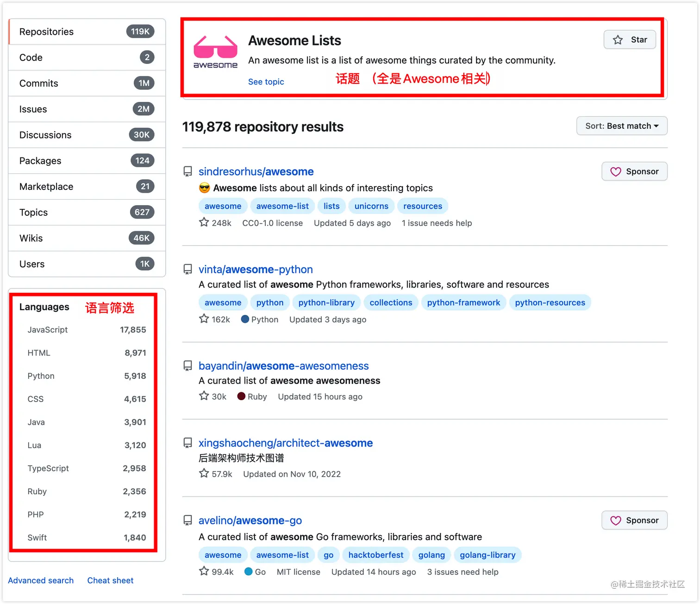This screenshot has height=604, width=700.
Task: Click the golang topic tag
Action: click(431, 555)
